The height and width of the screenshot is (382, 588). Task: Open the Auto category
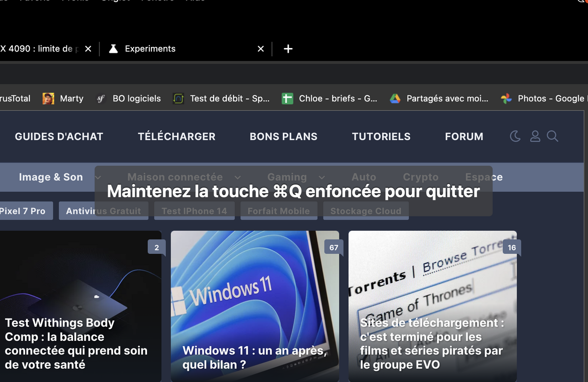coord(364,177)
